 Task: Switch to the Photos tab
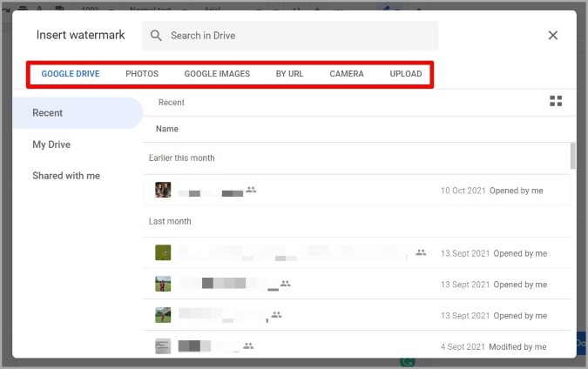click(142, 74)
